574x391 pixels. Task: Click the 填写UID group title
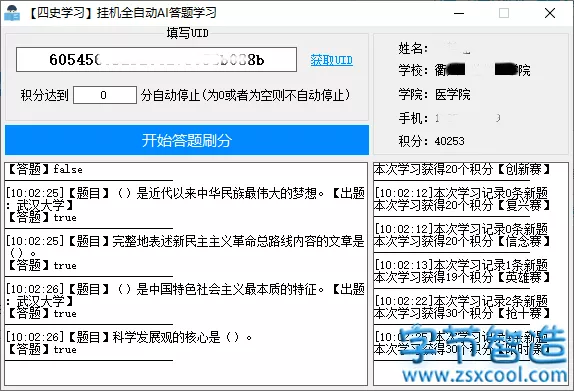pyautogui.click(x=187, y=33)
